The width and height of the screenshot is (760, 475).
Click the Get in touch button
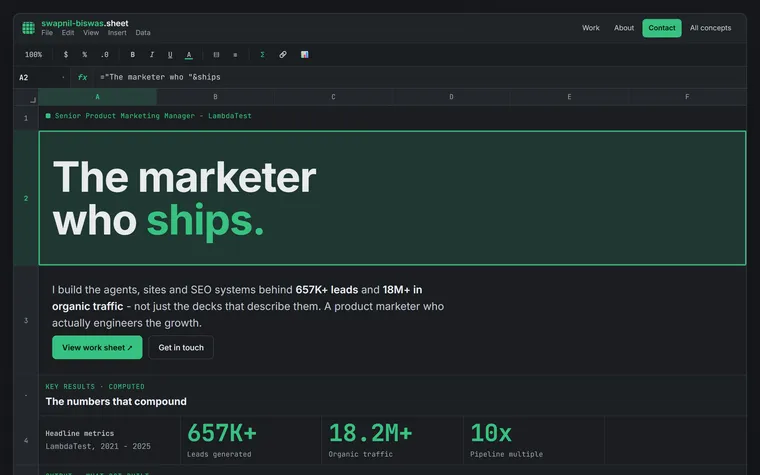181,348
